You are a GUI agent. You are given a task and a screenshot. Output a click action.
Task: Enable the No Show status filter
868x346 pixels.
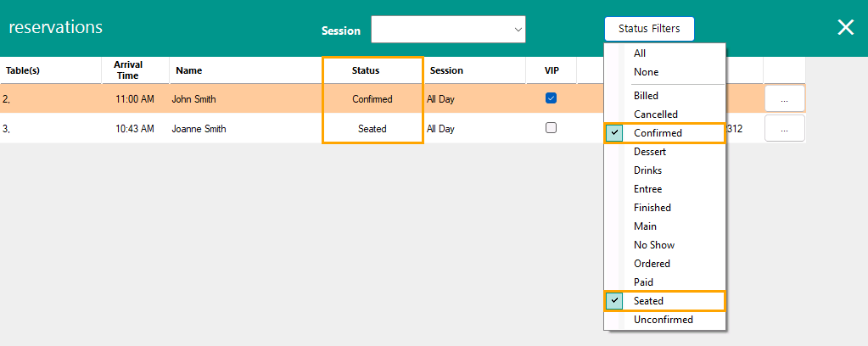point(654,245)
